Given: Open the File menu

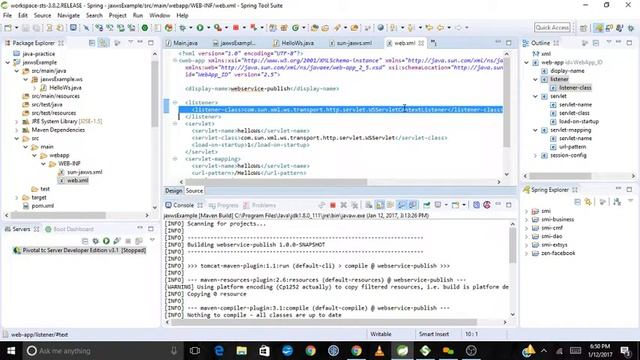Looking at the screenshot, I should [x=7, y=16].
